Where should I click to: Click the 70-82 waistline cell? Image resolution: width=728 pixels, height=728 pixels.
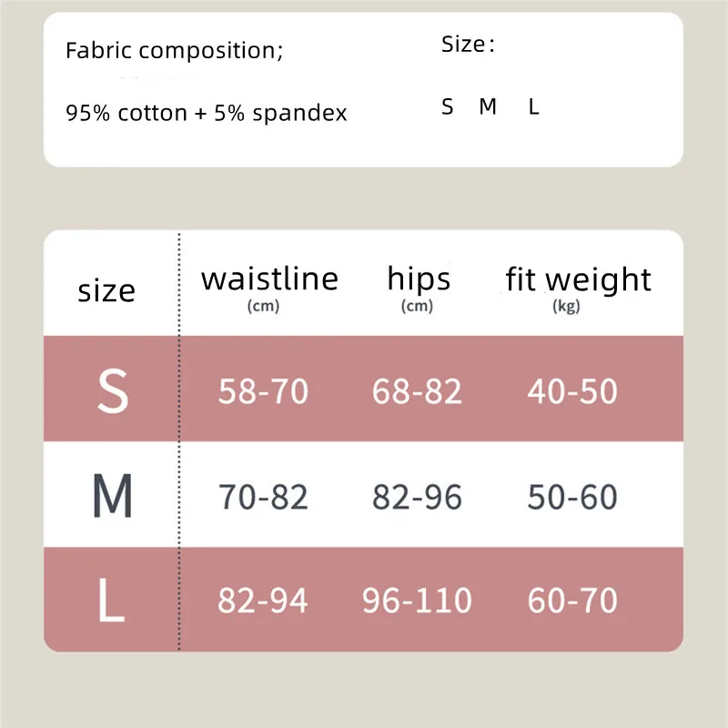[x=263, y=497]
